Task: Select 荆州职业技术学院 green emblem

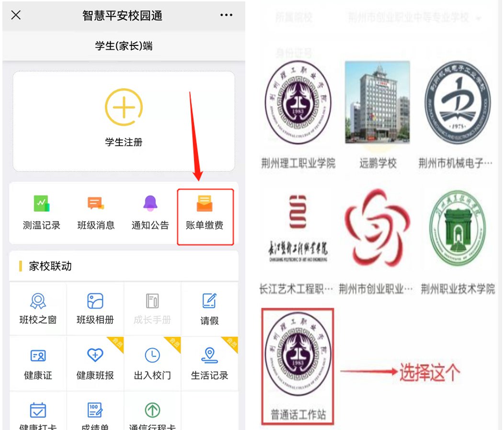Action: (458, 228)
